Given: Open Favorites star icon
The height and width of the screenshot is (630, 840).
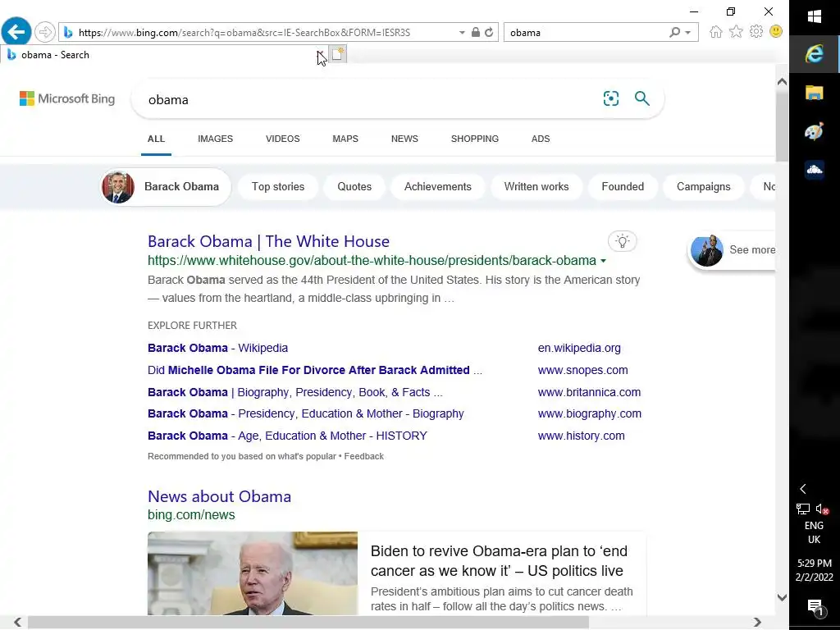Looking at the screenshot, I should [736, 32].
